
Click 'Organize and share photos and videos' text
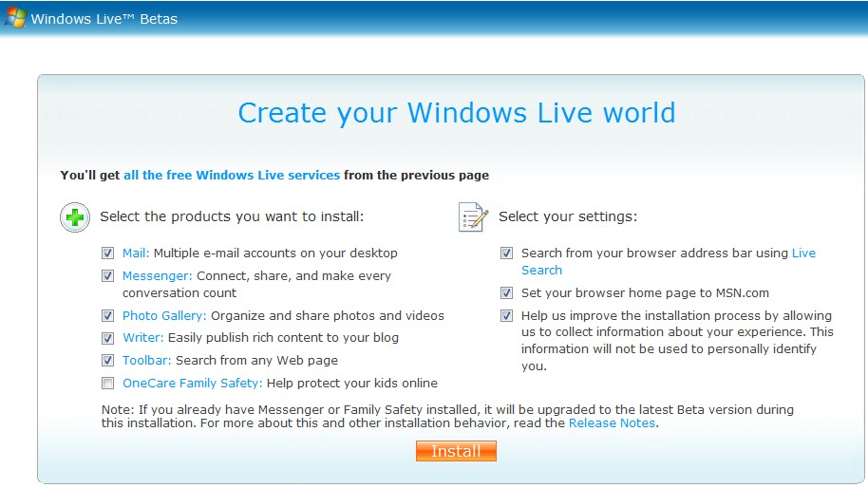tap(328, 315)
